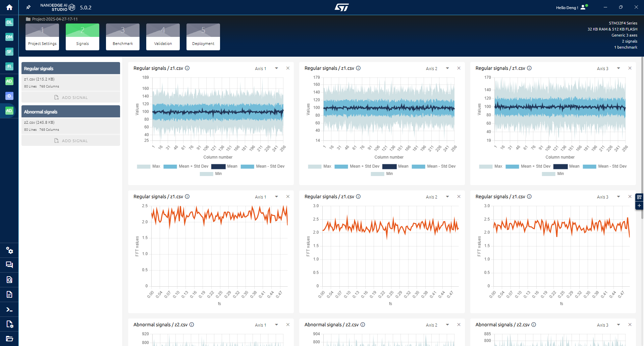
Task: Open the SF sidebar item
Action: point(9,52)
